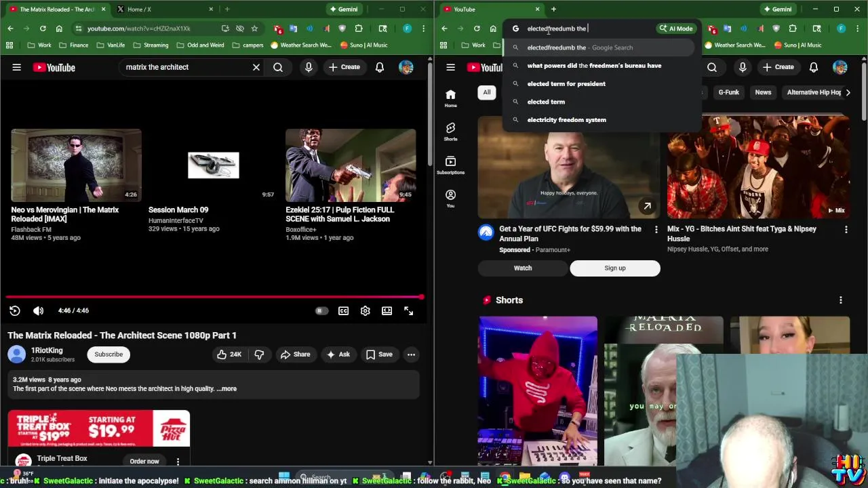The width and height of the screenshot is (868, 488).
Task: Switch player to theater mode
Action: 387,310
